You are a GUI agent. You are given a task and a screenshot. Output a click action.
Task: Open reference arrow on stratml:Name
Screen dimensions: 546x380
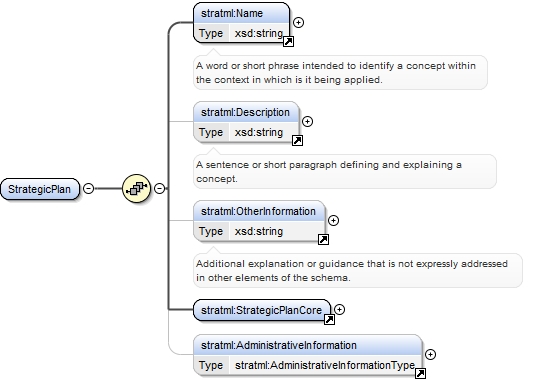click(x=288, y=42)
